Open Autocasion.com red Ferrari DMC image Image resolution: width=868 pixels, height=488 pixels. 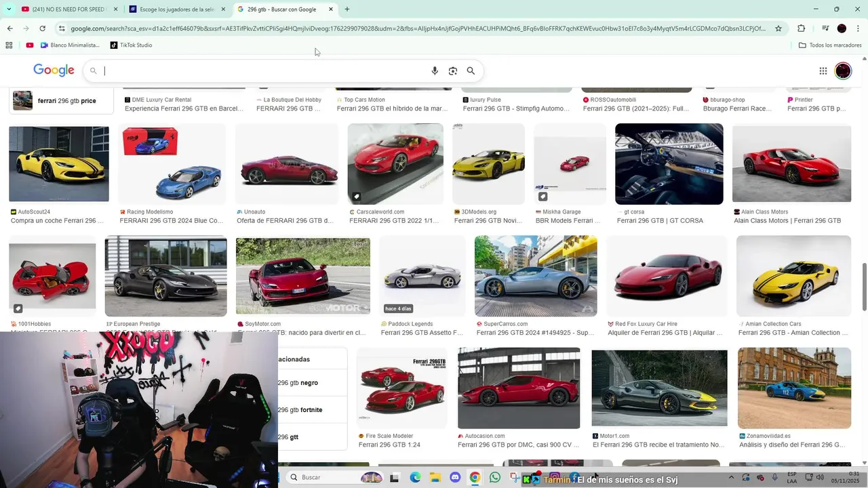pos(519,388)
